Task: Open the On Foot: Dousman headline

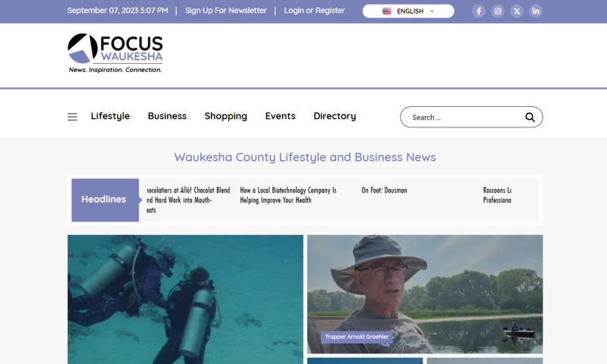Action: pos(384,190)
